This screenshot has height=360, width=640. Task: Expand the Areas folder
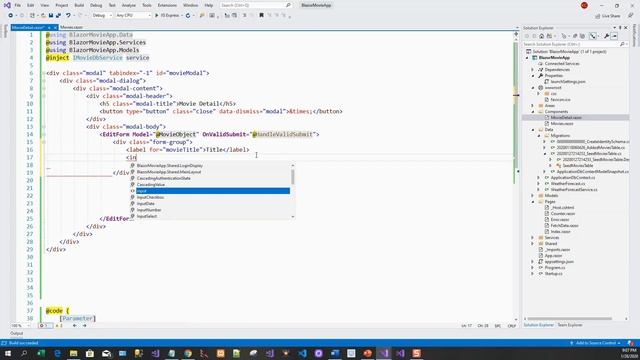[x=533, y=106]
